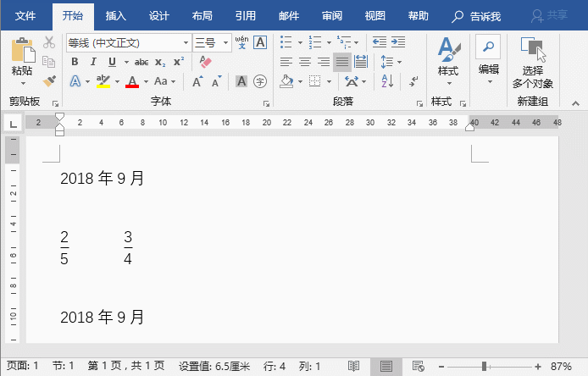Show or hide paragraph marks
The height and width of the screenshot is (376, 588).
point(413,81)
